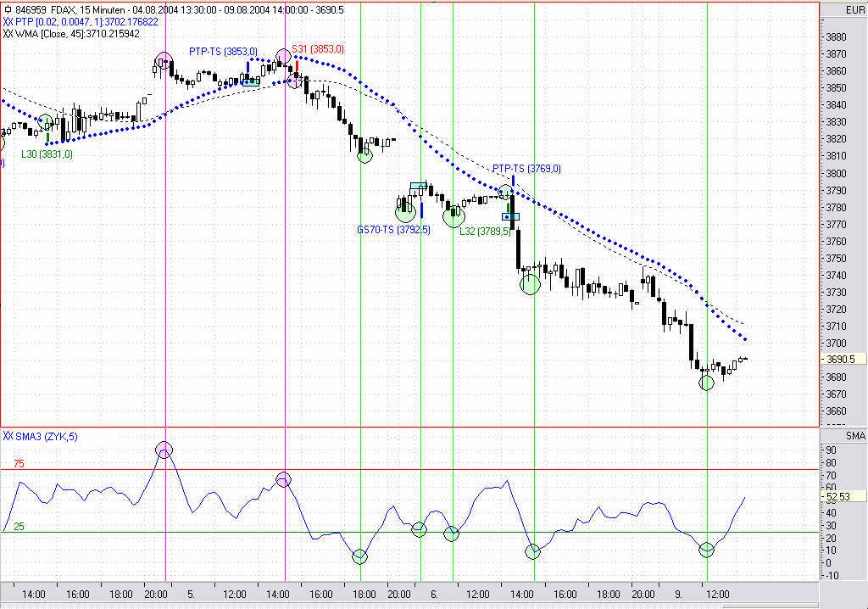
Task: Click the candlestick symbol icon before 846959
Action: click(8, 9)
